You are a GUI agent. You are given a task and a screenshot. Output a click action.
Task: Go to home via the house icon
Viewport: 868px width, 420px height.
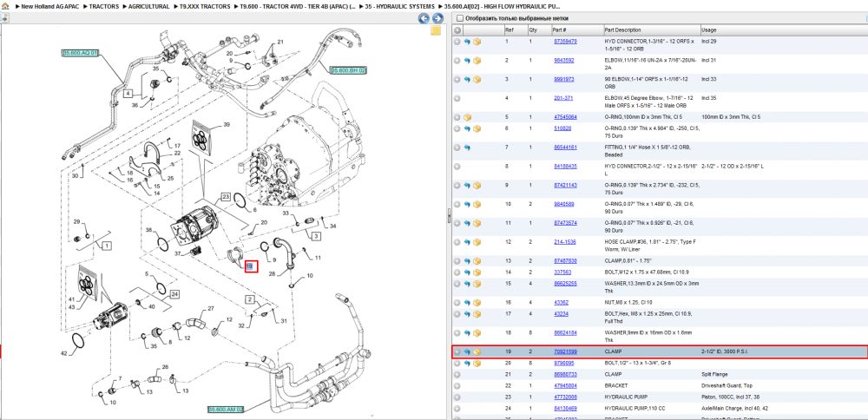[5, 6]
